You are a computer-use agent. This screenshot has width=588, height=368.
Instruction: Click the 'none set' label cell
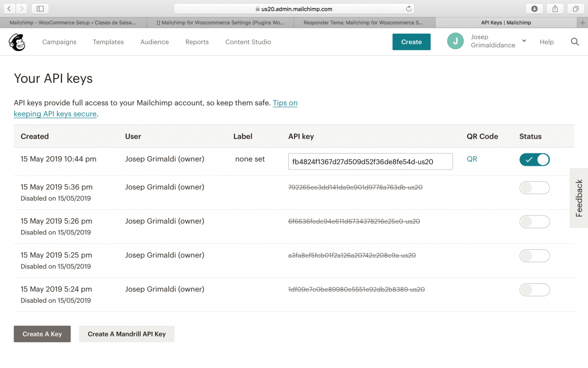250,159
